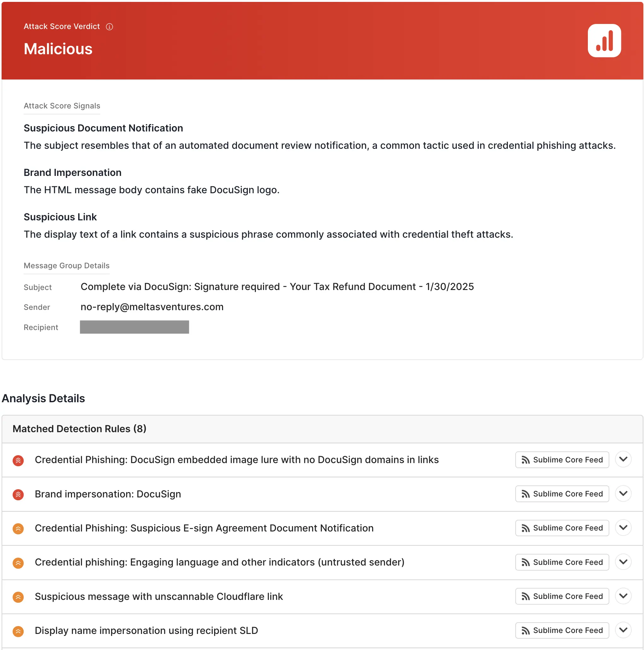
Task: Select the Message Group Details tab heading
Action: [x=67, y=266]
